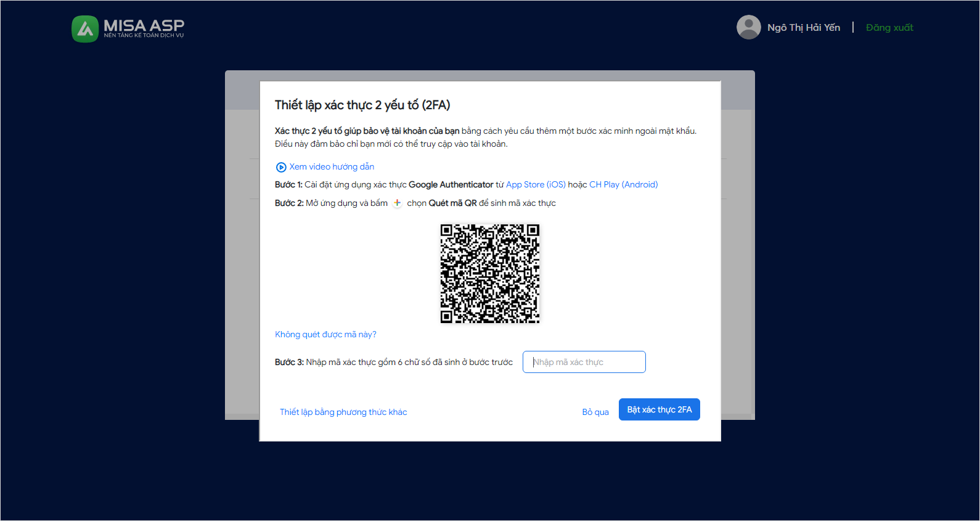Click the 'Bật xác thực 2FA' button
The height and width of the screenshot is (521, 980).
659,409
